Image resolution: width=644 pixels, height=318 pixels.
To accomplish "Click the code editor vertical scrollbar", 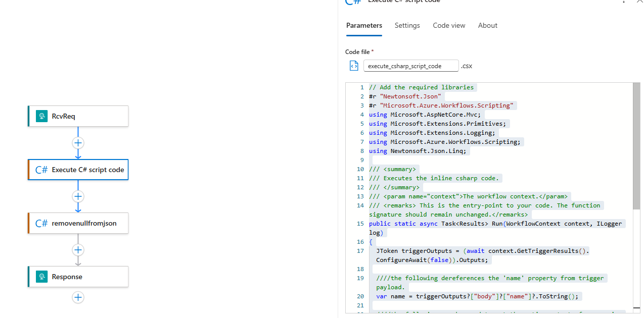I will point(636,146).
